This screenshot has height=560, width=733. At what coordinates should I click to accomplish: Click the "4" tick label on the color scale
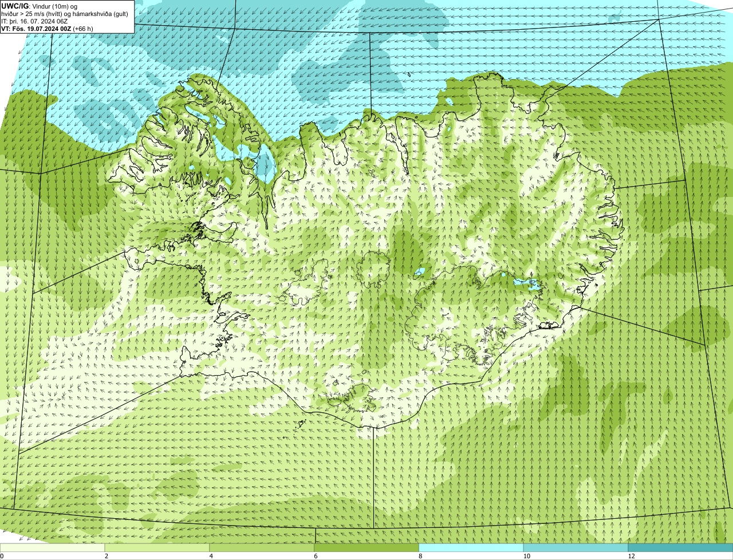tap(211, 556)
